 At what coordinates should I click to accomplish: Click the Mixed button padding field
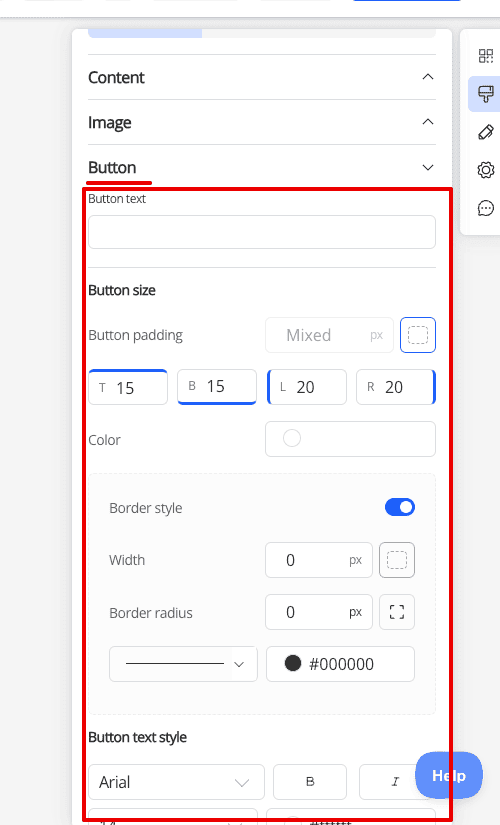[x=329, y=335]
